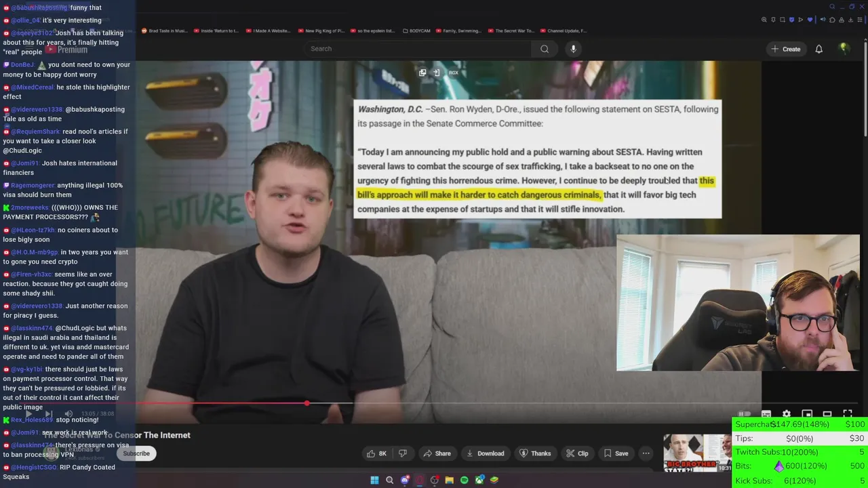
Task: Open the 'so the epstein list...' bookmark
Action: pyautogui.click(x=373, y=30)
